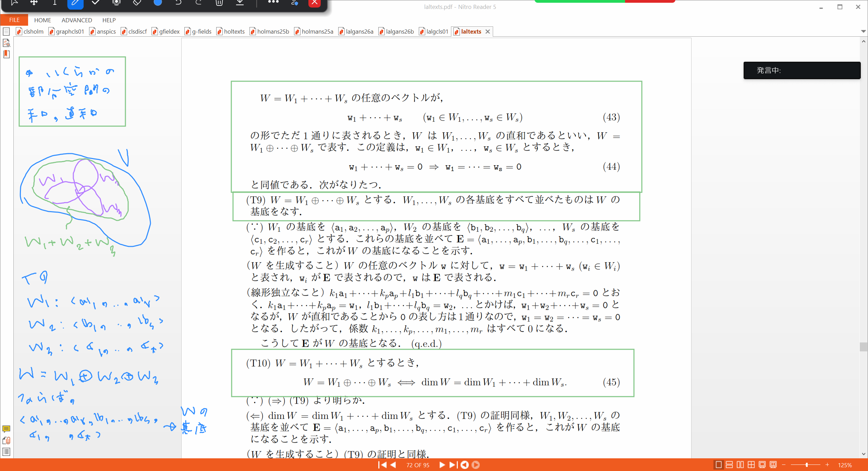The image size is (868, 471).
Task: Switch to the clsholm document tab
Action: tap(30, 32)
